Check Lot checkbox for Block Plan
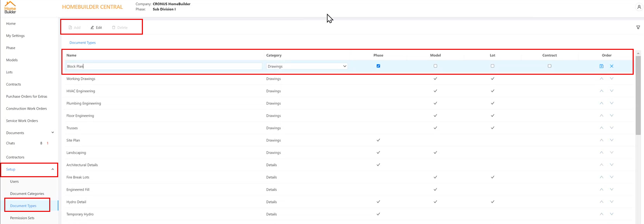The image size is (644, 224). pos(492,66)
